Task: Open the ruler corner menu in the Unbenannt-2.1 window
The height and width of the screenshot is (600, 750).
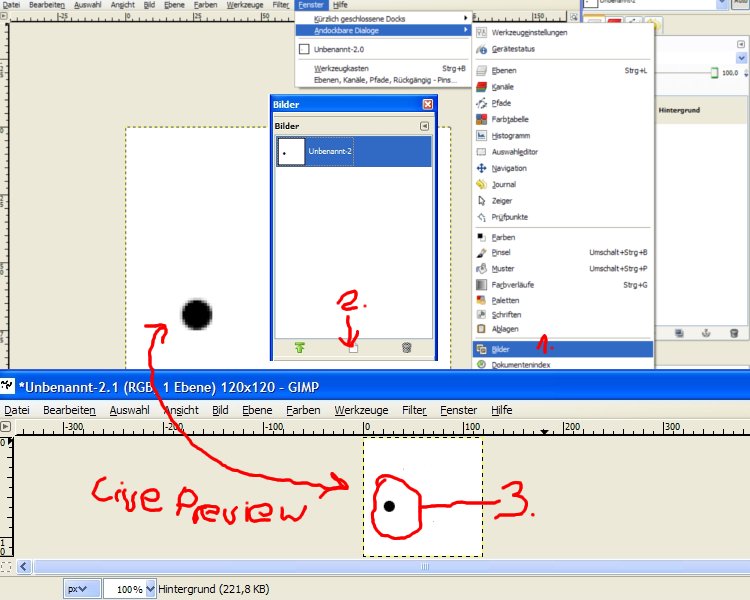Action: pyautogui.click(x=6, y=426)
